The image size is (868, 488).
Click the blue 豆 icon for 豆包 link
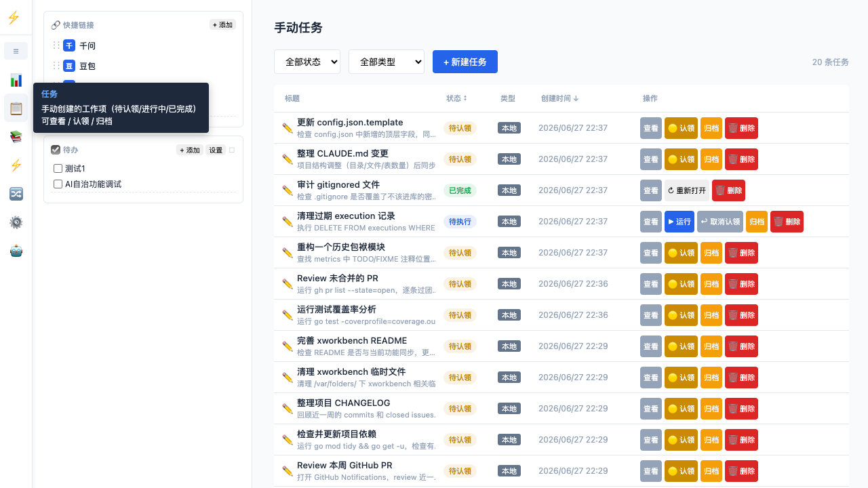pos(69,66)
